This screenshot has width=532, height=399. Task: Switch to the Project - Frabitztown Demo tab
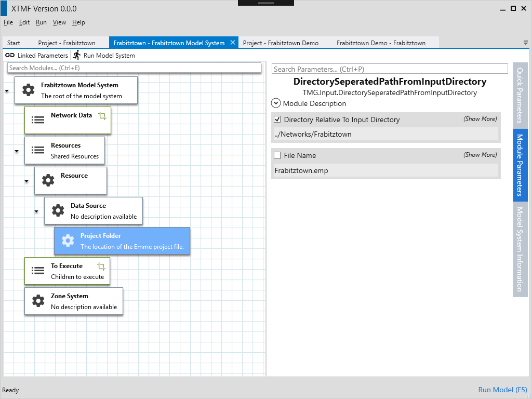click(281, 43)
